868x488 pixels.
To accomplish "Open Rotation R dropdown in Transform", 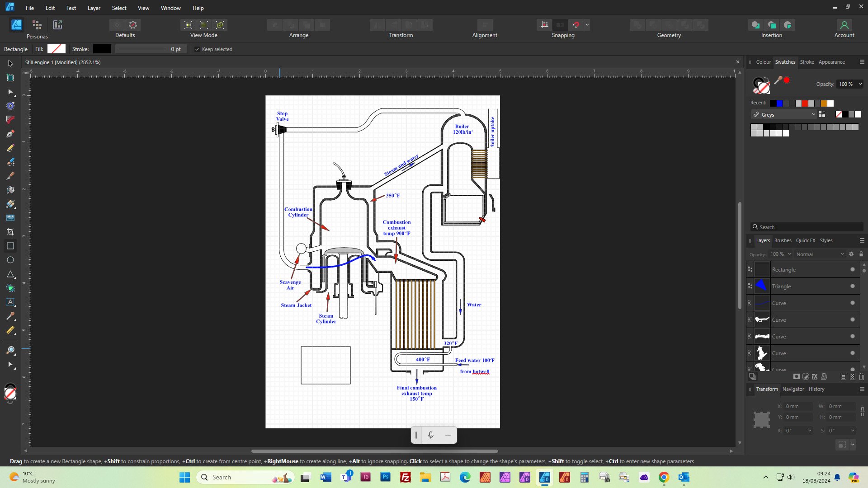I will click(x=810, y=431).
